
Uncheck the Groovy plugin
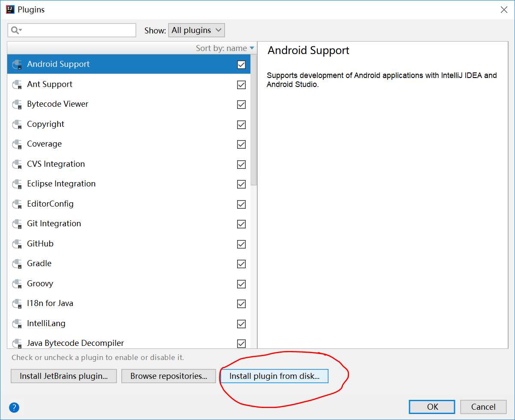(241, 284)
